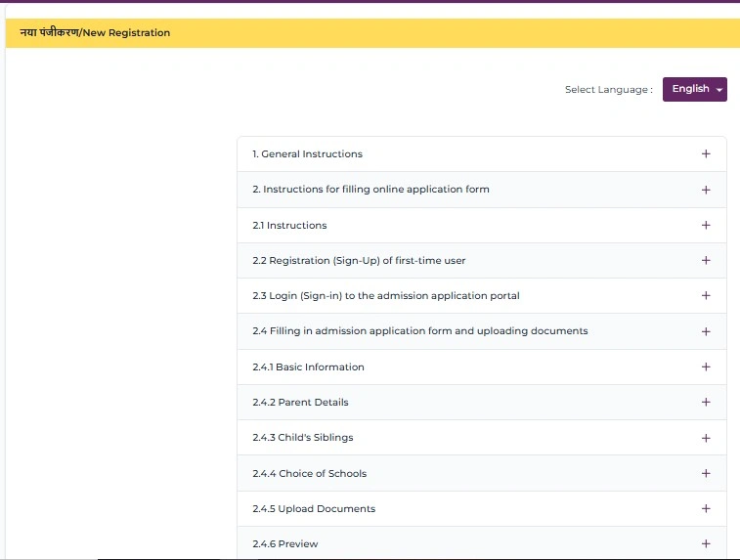This screenshot has height=560, width=740.
Task: Open 2.2 Registration of first-time user text
Action: pos(360,261)
